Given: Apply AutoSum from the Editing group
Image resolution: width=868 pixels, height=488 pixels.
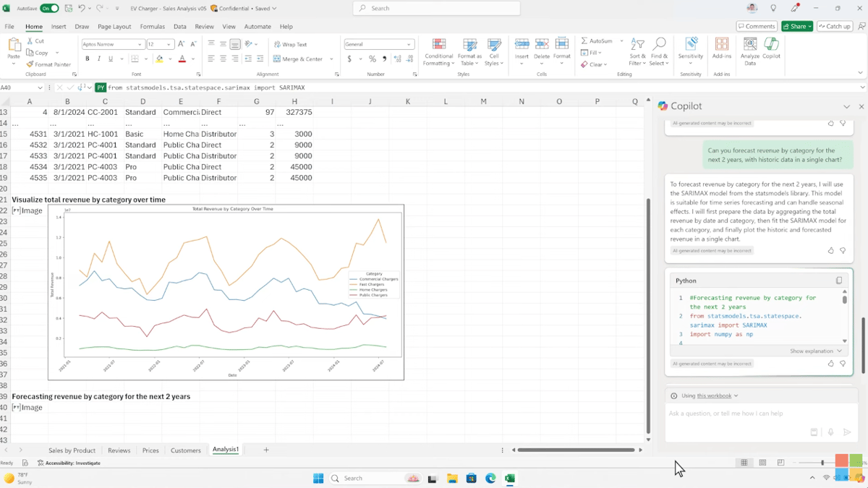Looking at the screenshot, I should 601,42.
